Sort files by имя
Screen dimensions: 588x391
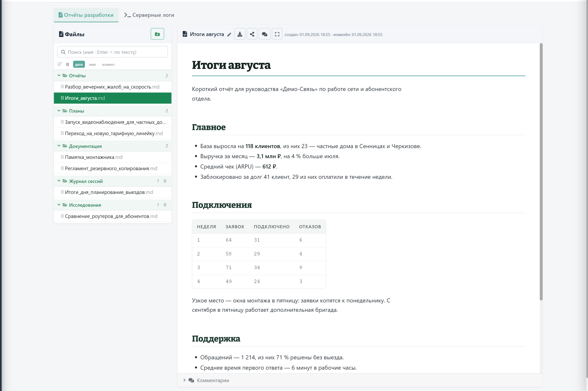[92, 65]
